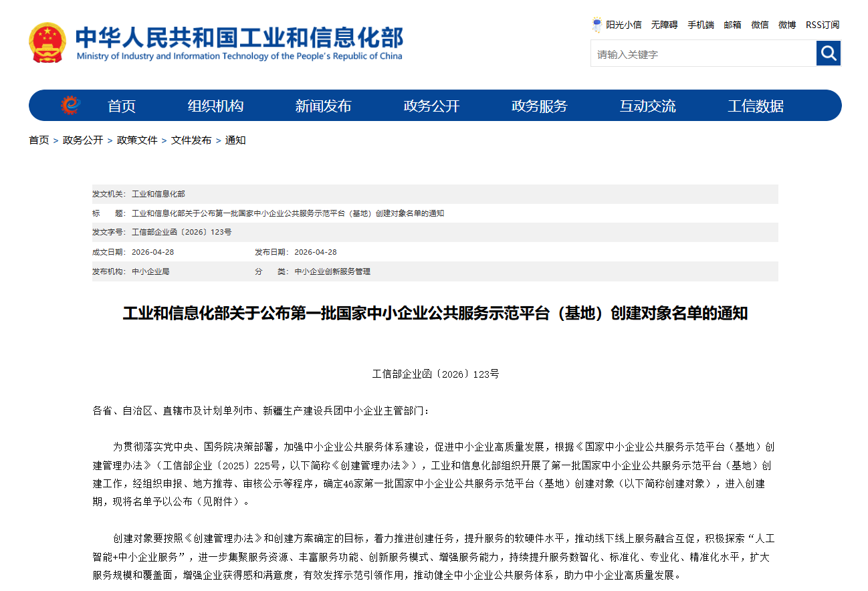Open the 政务服务 navigation menu

click(540, 106)
